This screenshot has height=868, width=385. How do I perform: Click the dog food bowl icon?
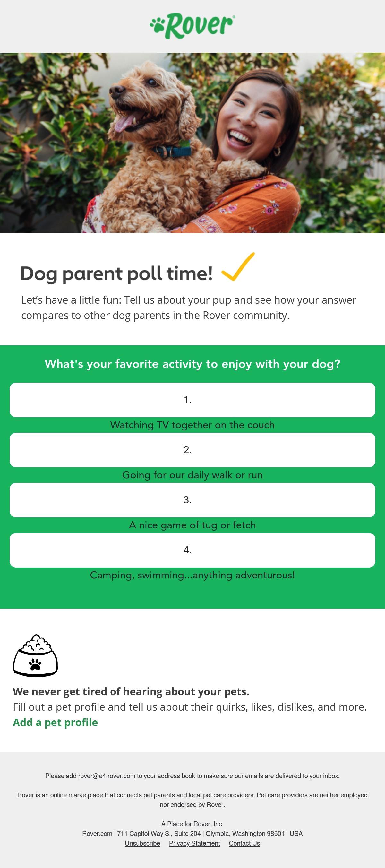coord(35,655)
